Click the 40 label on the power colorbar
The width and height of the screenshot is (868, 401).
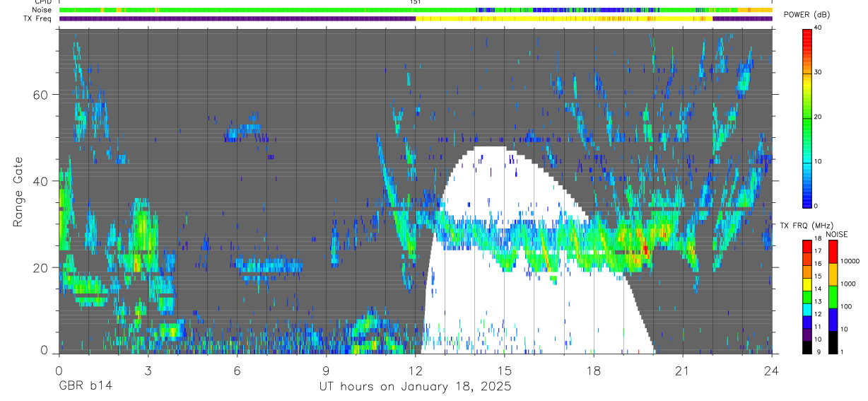[x=818, y=28]
